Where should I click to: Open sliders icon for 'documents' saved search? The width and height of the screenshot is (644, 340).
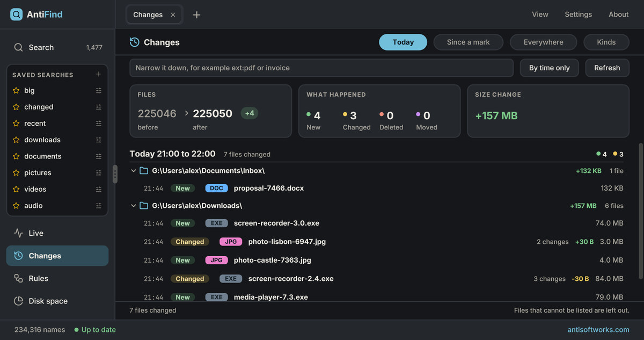[x=99, y=156]
